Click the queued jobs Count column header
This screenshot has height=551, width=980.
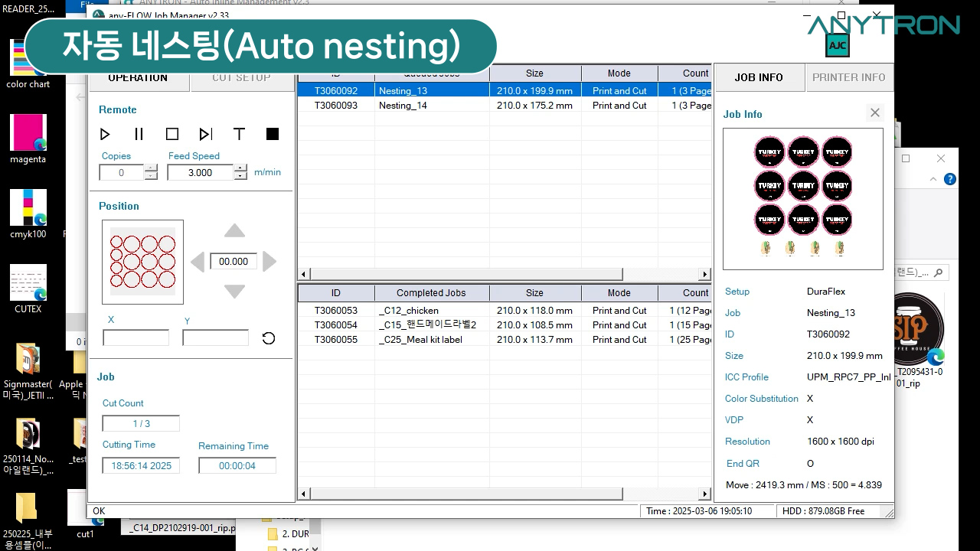(x=685, y=73)
